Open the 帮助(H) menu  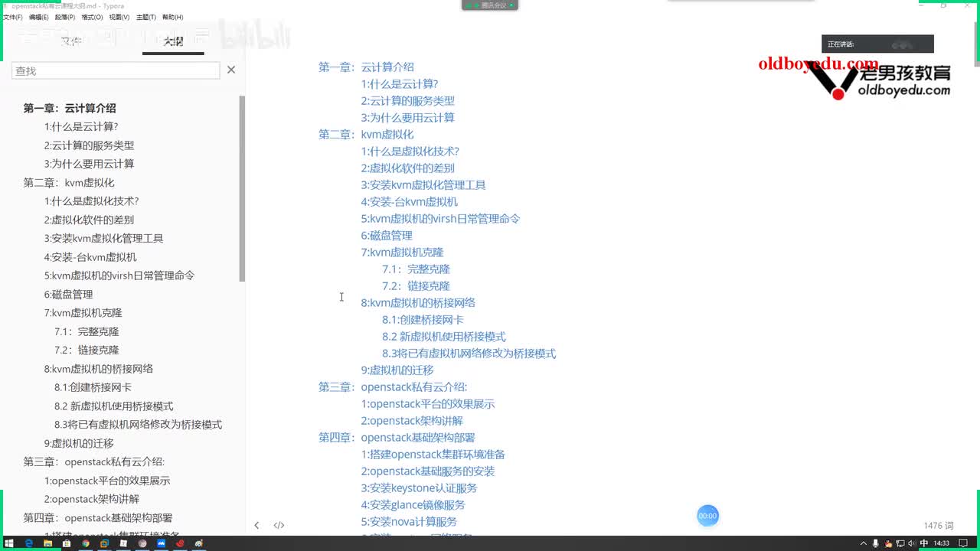point(172,17)
